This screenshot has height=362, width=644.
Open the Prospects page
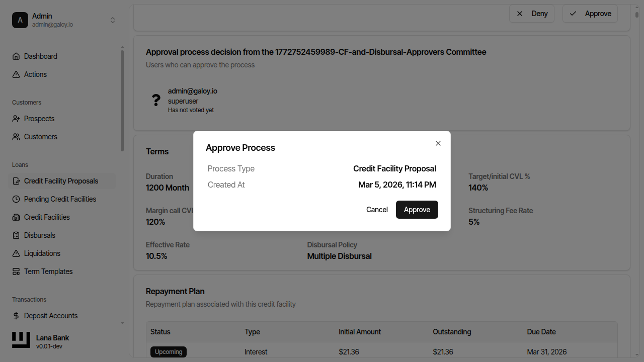pos(39,118)
